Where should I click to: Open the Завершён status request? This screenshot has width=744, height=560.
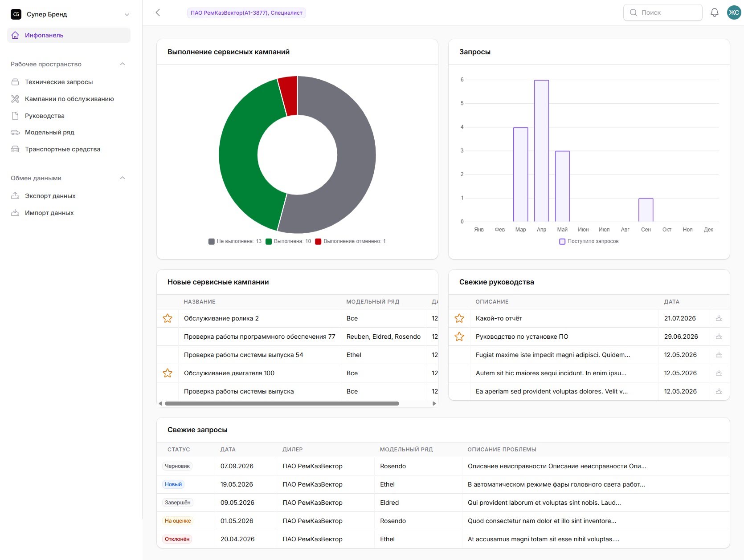[443, 503]
